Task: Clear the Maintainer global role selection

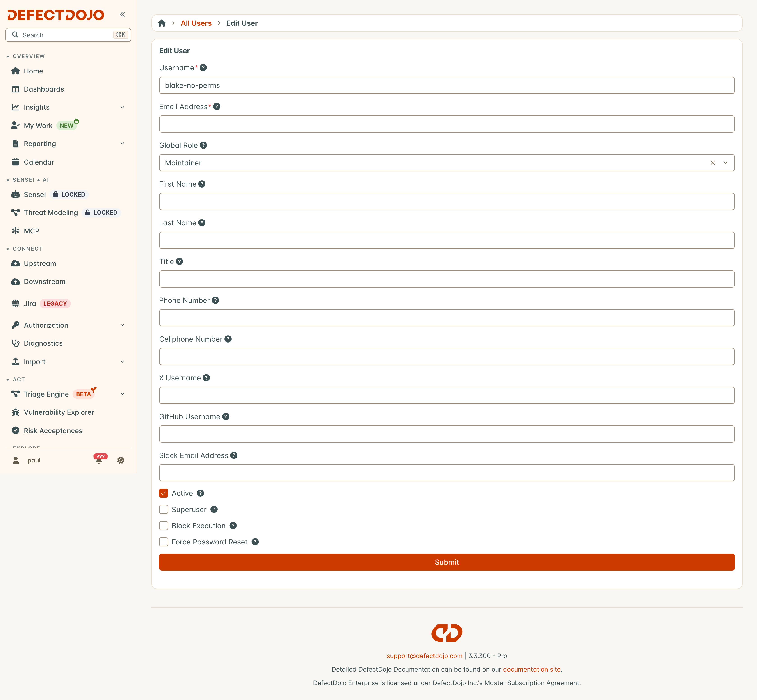Action: (713, 162)
